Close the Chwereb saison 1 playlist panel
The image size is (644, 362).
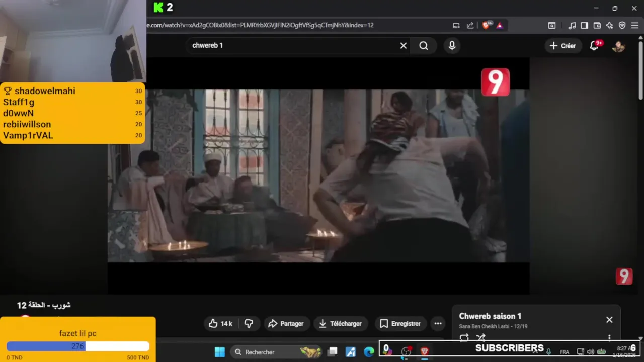click(x=609, y=320)
